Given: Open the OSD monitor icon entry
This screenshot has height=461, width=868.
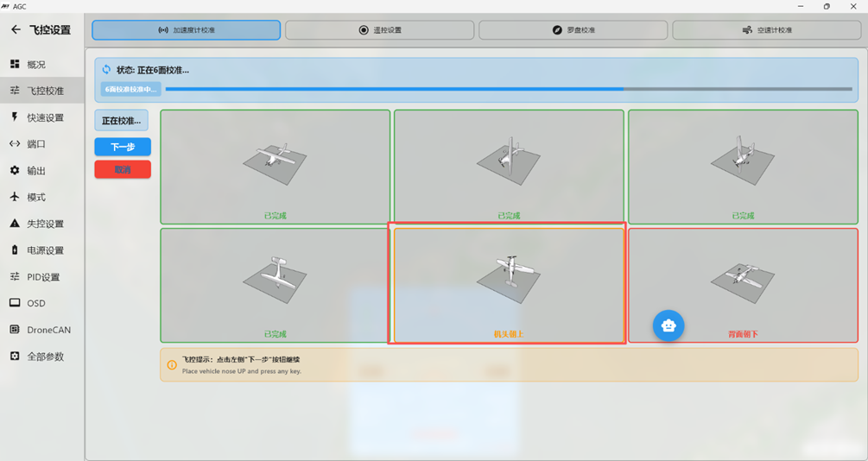Looking at the screenshot, I should click(x=15, y=303).
